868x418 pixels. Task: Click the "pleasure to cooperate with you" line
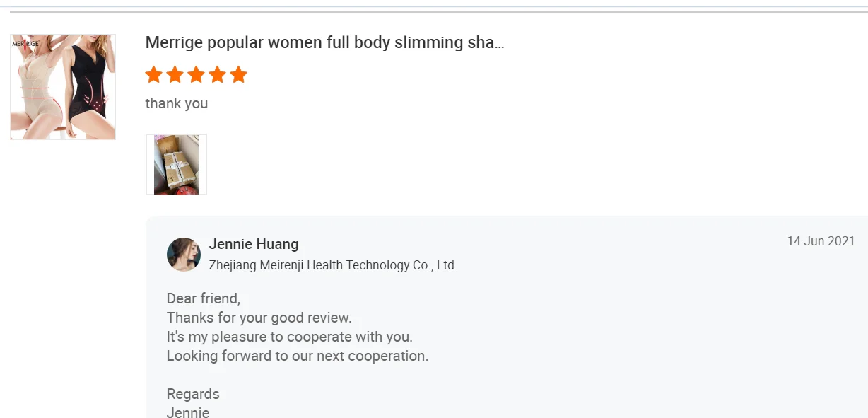tap(289, 337)
